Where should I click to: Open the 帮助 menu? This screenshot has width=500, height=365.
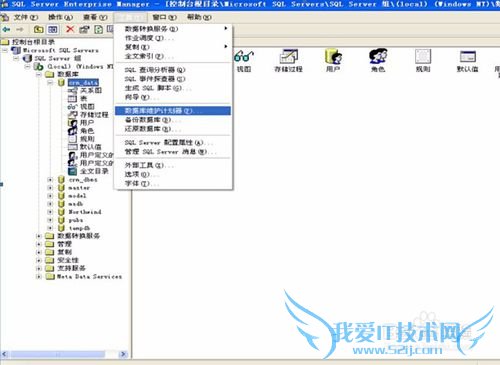click(199, 17)
